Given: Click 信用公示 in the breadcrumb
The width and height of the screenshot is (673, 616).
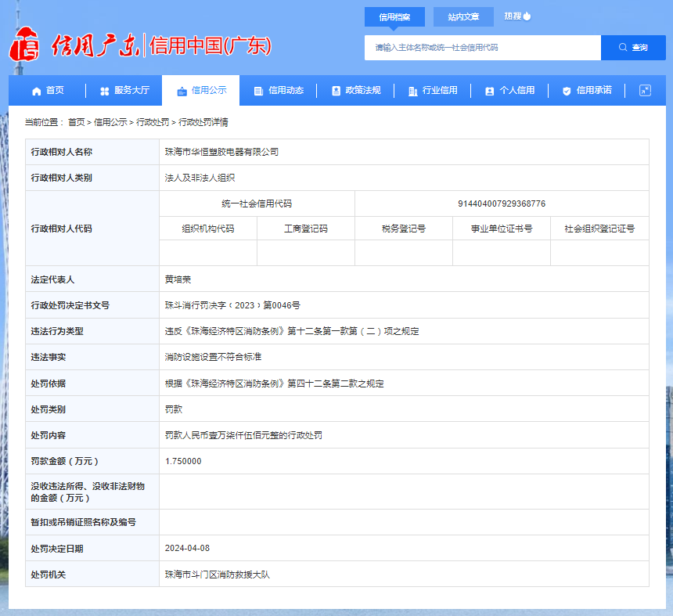Looking at the screenshot, I should 110,122.
